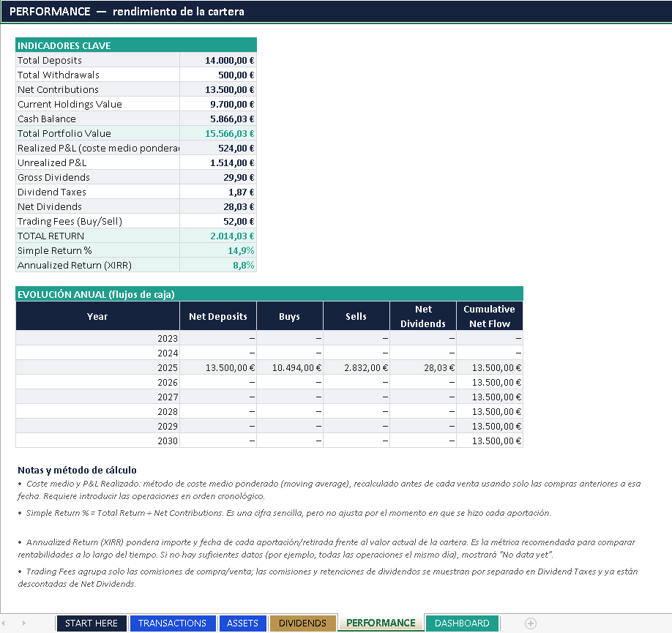Click 2025 Buys value 10.494,00 €
672x633 pixels.
click(x=290, y=367)
